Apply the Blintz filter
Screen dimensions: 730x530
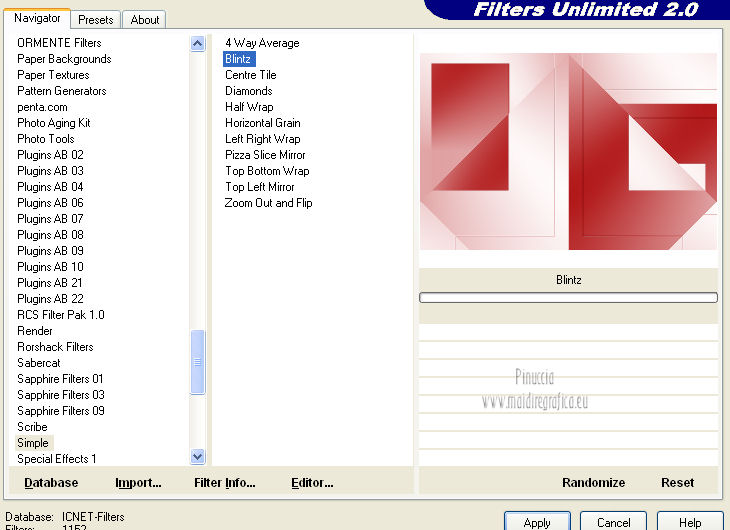[x=537, y=522]
